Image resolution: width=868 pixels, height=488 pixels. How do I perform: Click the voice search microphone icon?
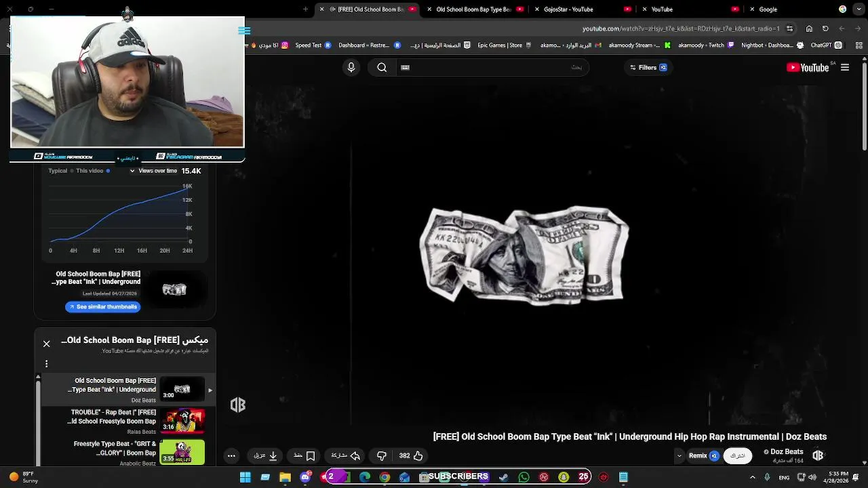pyautogui.click(x=351, y=67)
